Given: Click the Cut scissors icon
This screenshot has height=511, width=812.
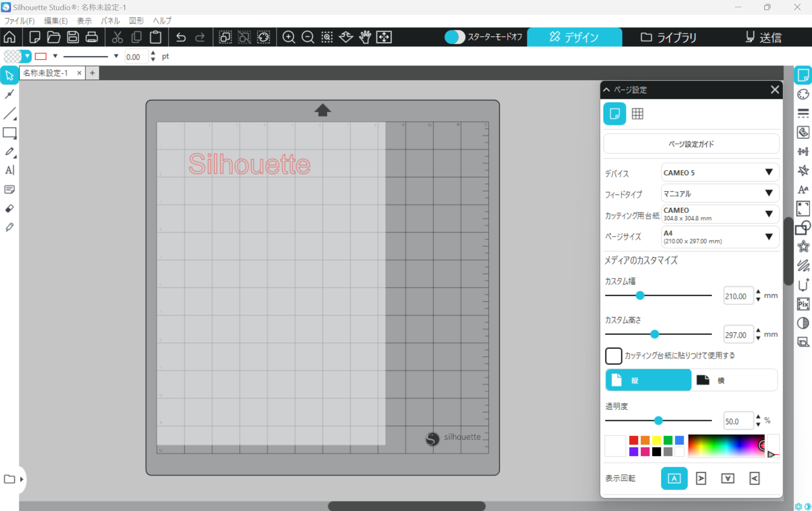Looking at the screenshot, I should click(117, 37).
